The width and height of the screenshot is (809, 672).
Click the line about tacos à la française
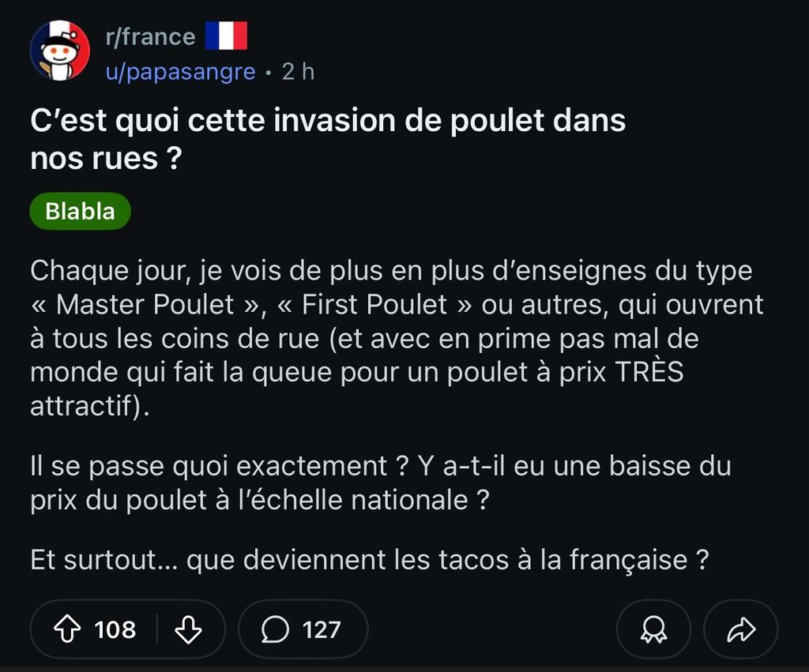[370, 560]
